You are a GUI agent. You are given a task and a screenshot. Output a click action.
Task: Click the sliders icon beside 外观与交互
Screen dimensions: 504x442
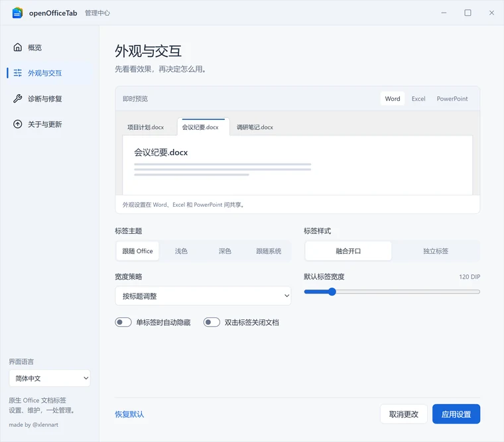click(18, 73)
